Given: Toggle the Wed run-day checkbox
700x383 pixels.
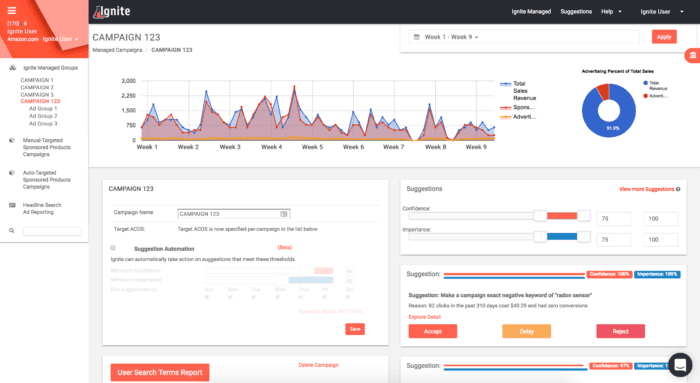Looking at the screenshot, I should [277, 297].
